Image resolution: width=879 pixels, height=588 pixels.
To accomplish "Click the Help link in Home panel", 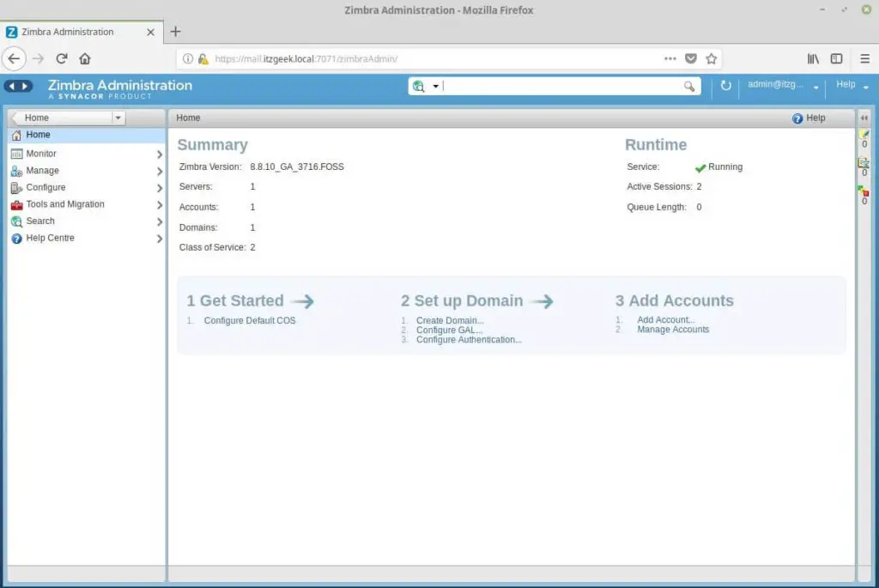I will tap(809, 118).
